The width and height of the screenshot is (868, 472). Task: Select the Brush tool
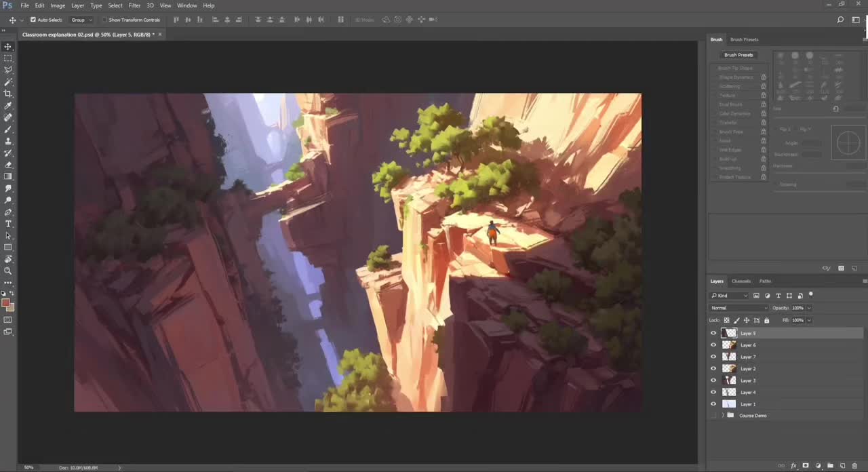(8, 130)
